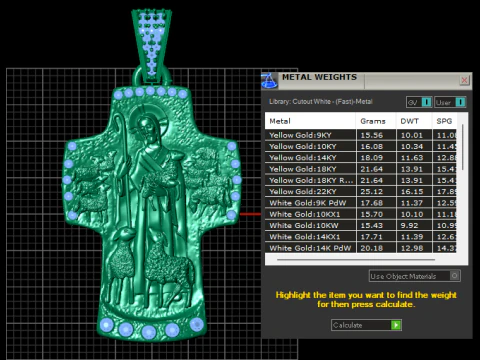Click the Library: Cutout White label

[321, 102]
